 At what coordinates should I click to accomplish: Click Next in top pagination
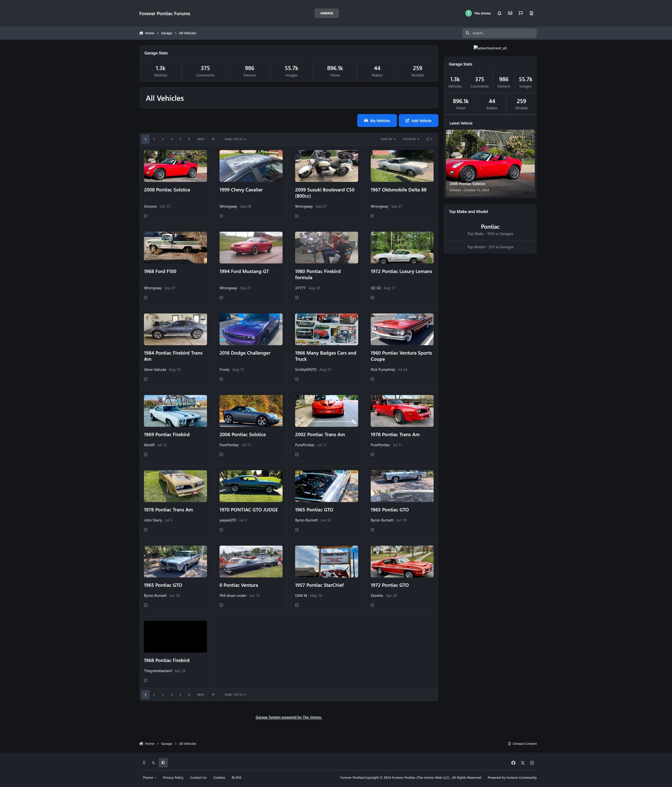[x=201, y=139]
